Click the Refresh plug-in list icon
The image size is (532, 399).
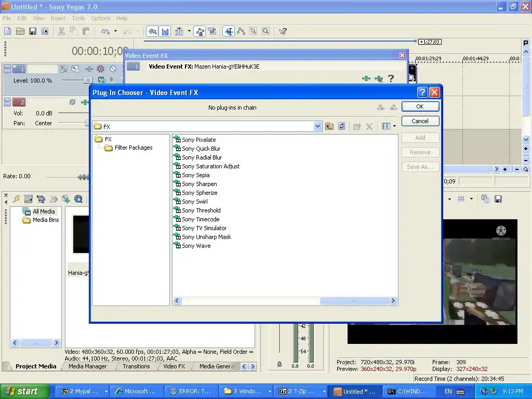click(x=342, y=127)
